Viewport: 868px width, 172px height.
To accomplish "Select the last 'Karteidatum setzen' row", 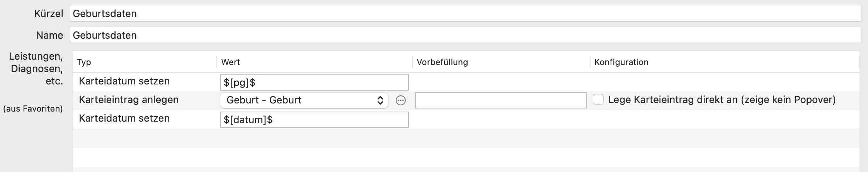I will click(466, 119).
